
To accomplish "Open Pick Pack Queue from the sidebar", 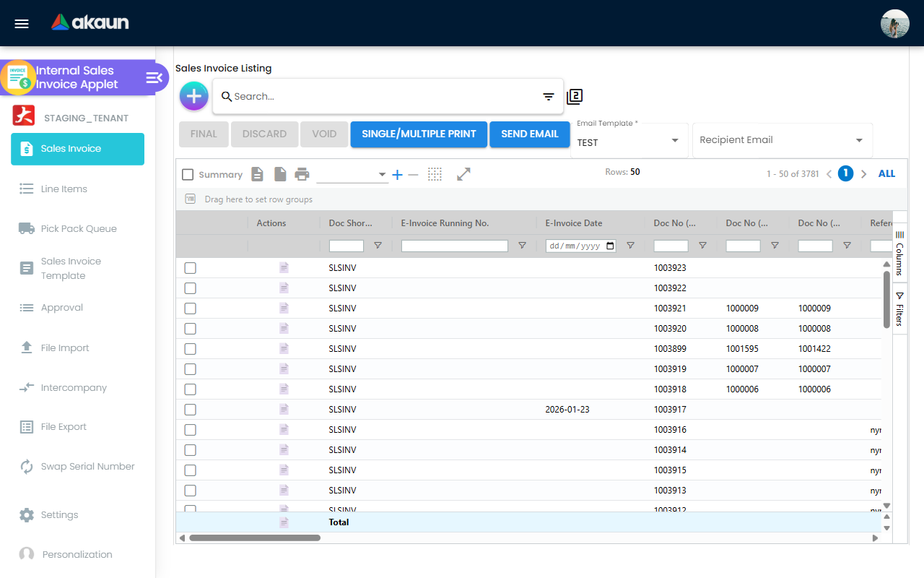I will 79,228.
